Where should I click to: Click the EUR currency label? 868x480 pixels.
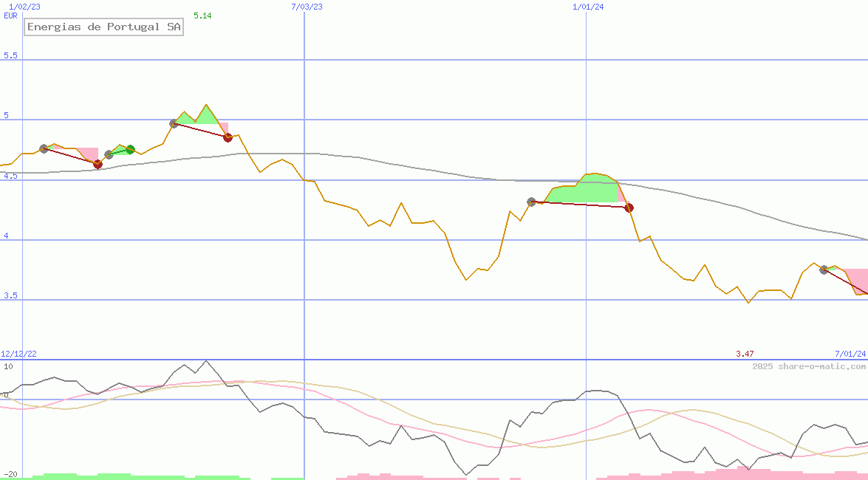[x=10, y=16]
